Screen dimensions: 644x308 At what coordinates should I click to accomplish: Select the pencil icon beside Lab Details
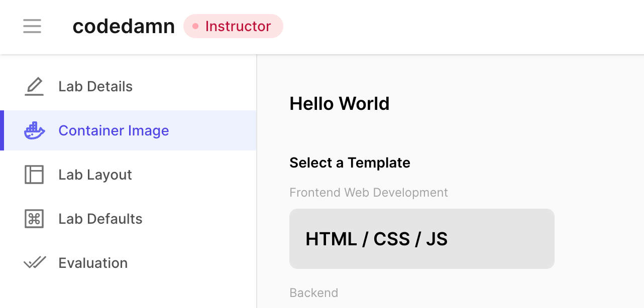33,86
